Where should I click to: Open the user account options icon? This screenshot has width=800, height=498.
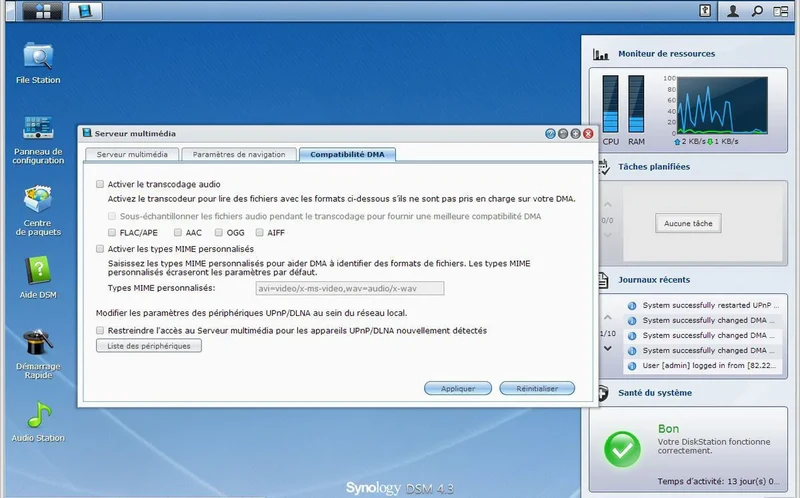click(733, 11)
